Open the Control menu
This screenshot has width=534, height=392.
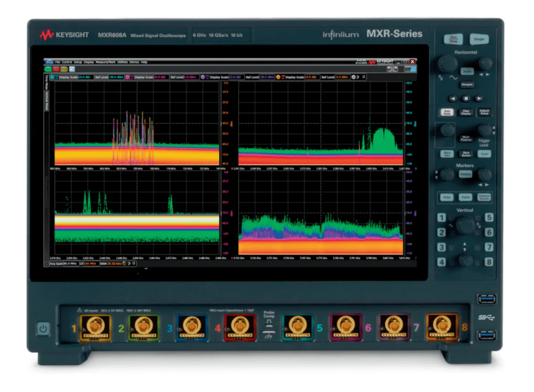click(x=67, y=62)
